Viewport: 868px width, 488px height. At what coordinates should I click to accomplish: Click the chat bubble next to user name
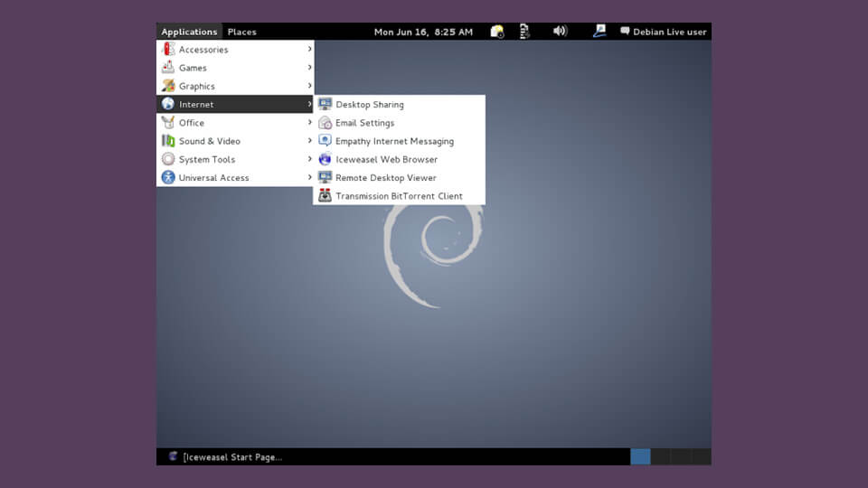pos(625,31)
